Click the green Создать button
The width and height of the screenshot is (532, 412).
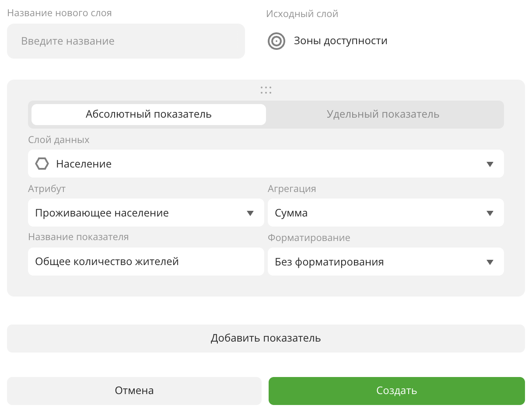point(396,391)
